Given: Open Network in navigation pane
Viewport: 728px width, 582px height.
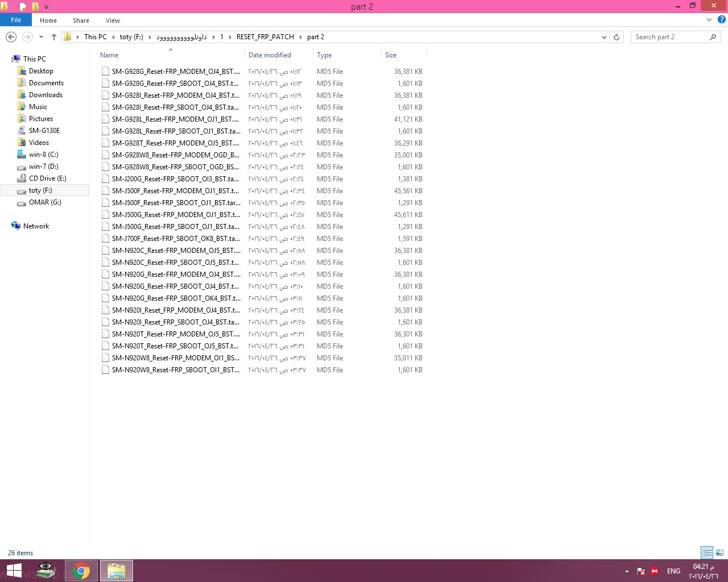Looking at the screenshot, I should coord(36,226).
